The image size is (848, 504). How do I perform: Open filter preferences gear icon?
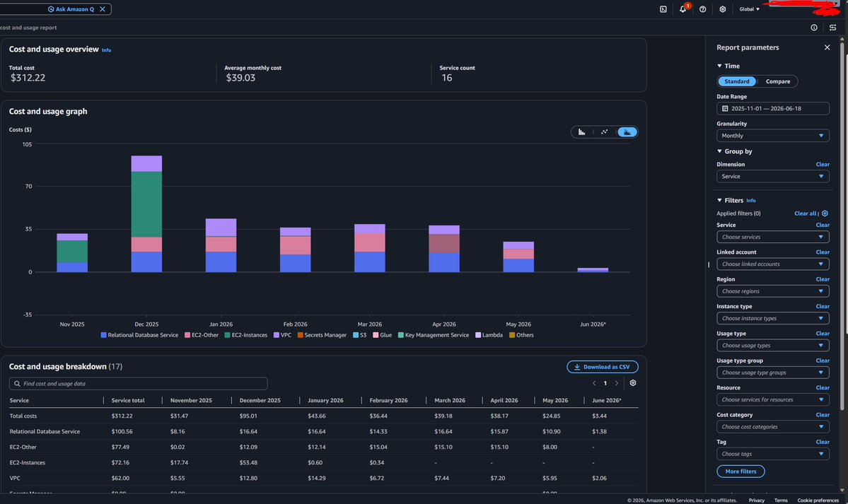(825, 213)
